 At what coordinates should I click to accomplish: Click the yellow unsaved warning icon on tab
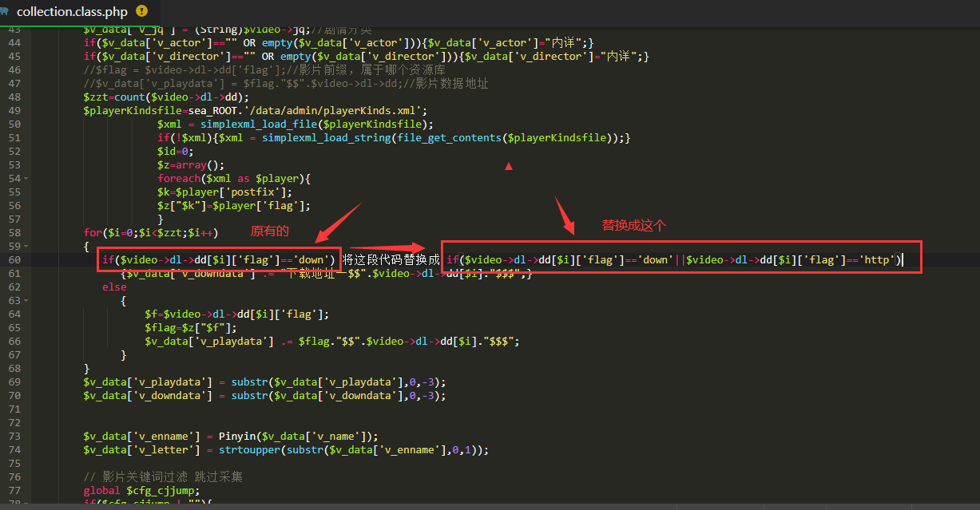coord(141,11)
